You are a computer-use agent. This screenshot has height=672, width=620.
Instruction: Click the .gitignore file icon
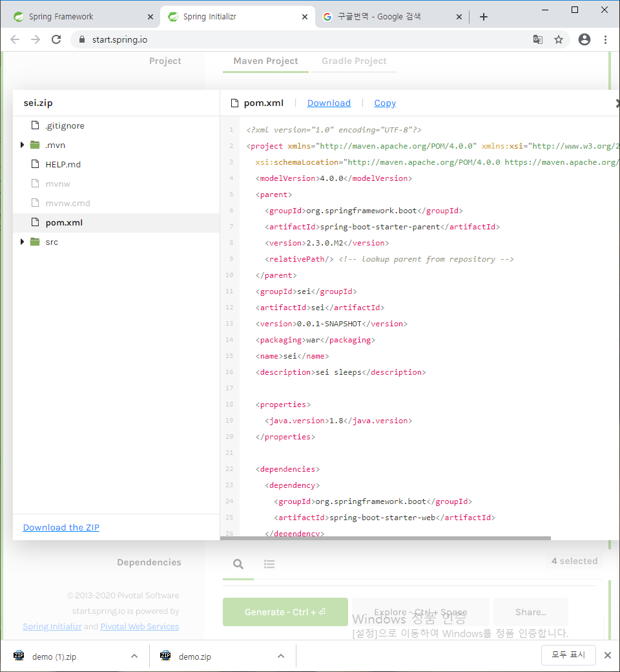[36, 125]
